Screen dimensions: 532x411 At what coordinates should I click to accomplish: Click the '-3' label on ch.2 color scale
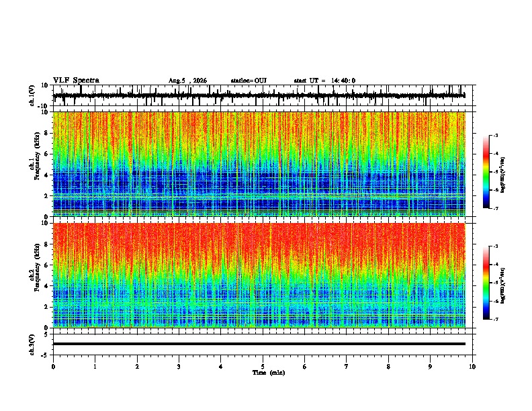click(x=496, y=246)
